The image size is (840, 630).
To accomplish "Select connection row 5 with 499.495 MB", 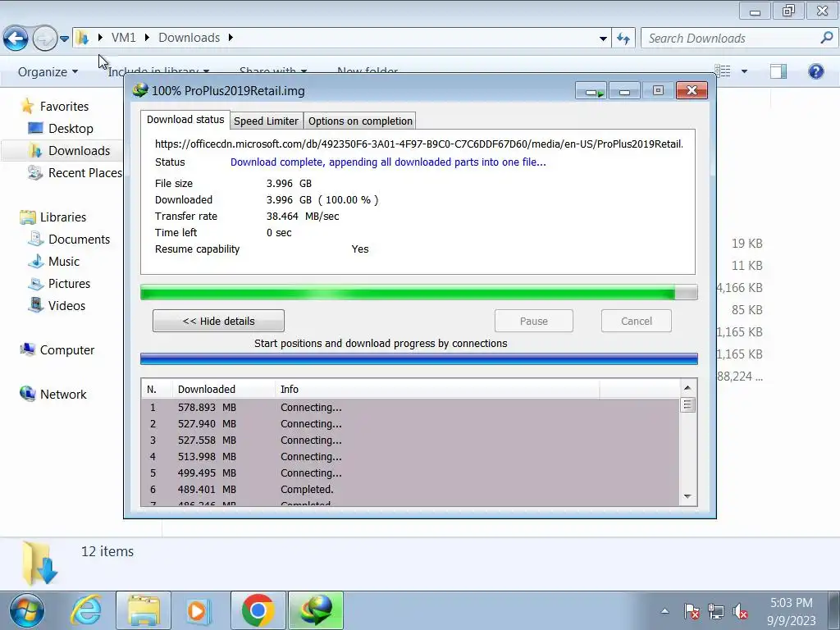I will 410,473.
